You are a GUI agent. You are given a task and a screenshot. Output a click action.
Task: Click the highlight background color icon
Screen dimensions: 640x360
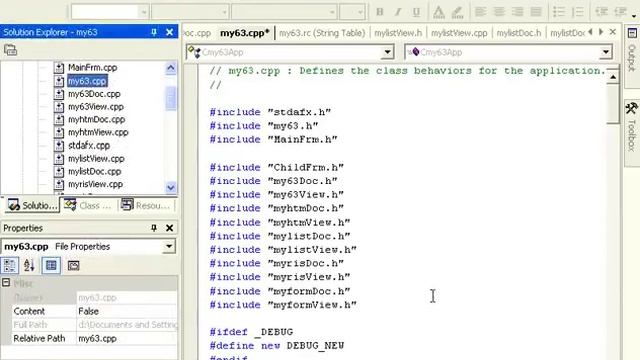458,12
